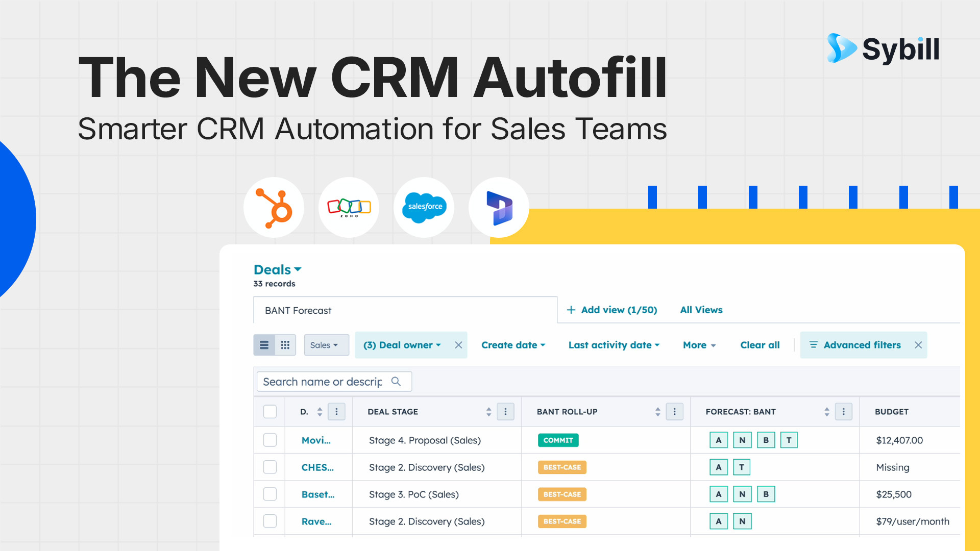Select all deals with header checkbox

click(270, 411)
